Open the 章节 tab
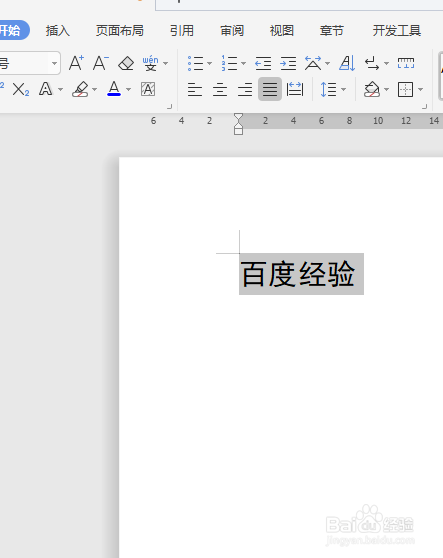Screen dimensions: 443x558 click(332, 31)
